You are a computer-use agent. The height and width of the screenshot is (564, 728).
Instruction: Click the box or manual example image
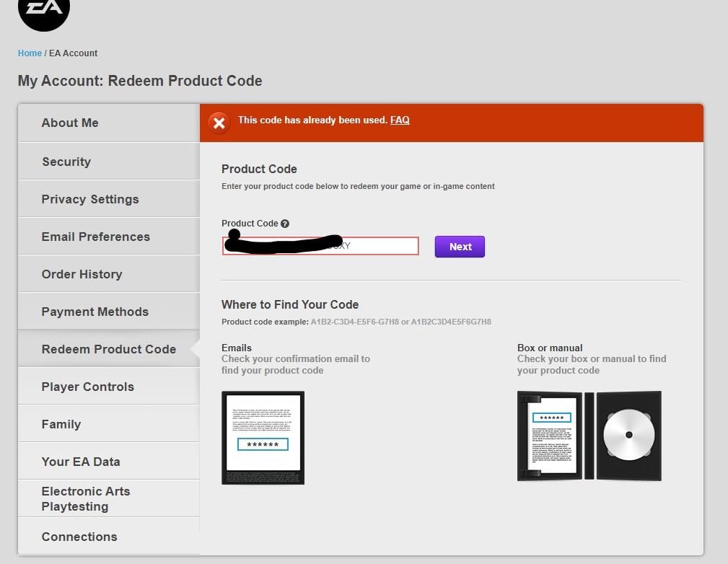tap(589, 436)
